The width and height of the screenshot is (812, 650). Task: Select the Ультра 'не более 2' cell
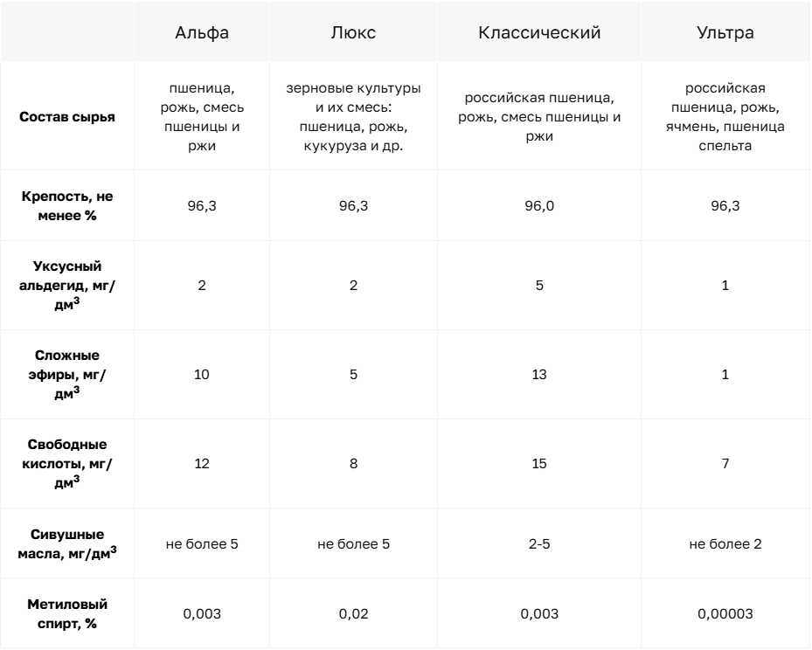(x=725, y=544)
